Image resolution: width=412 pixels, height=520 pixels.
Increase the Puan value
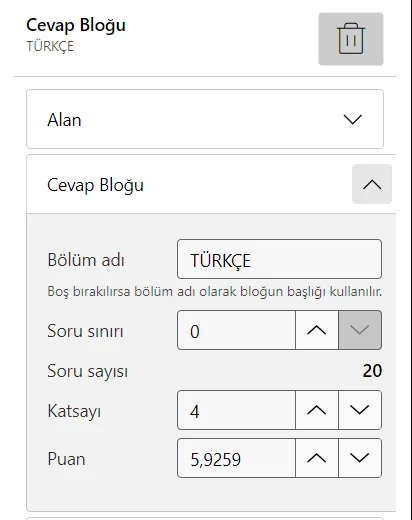(x=317, y=458)
